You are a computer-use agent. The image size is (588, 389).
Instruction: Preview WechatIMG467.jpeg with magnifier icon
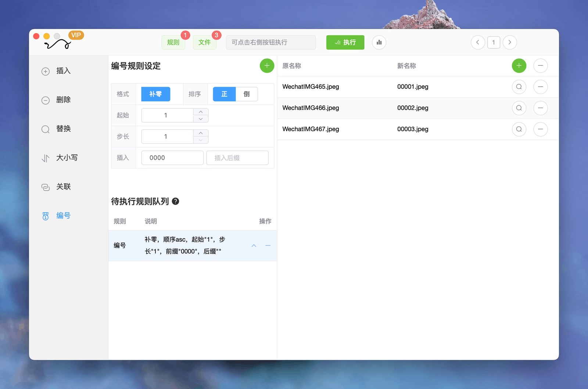(519, 129)
